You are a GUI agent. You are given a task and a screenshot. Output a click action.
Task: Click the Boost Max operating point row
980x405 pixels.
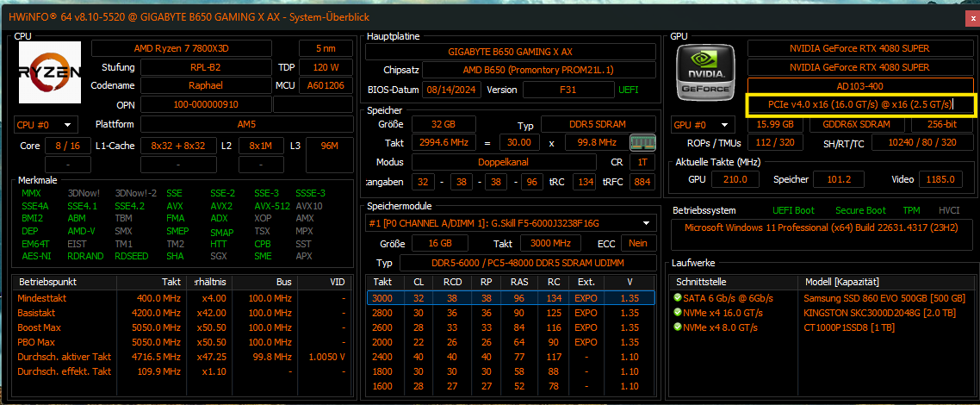point(182,327)
